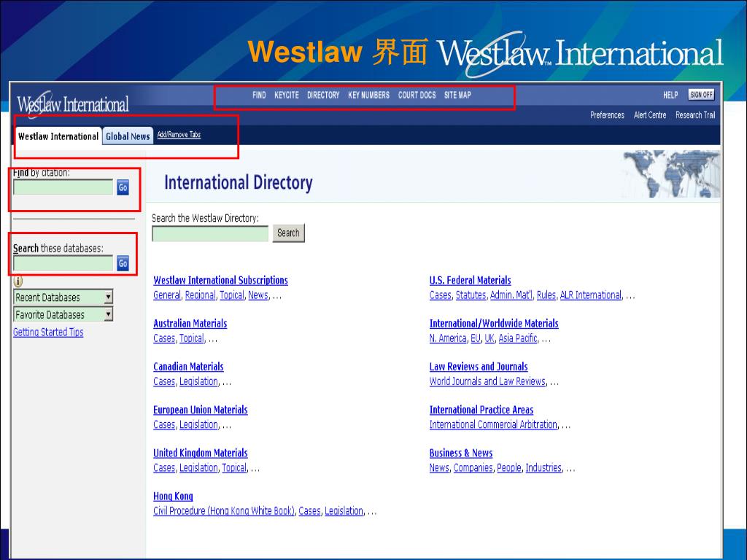Open Industries under Business & News

(x=543, y=468)
